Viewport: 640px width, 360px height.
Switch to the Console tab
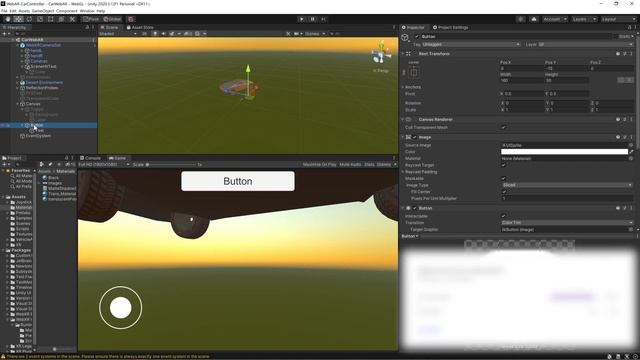pyautogui.click(x=90, y=158)
